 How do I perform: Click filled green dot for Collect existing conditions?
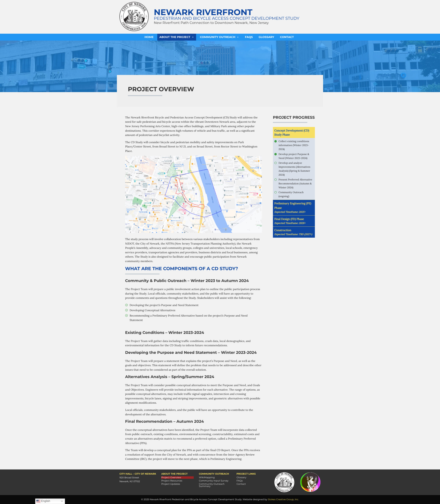(x=276, y=141)
